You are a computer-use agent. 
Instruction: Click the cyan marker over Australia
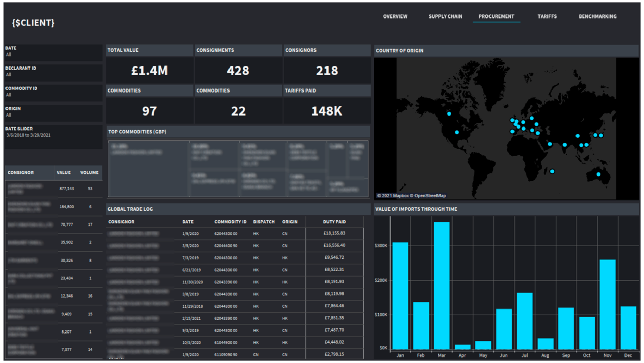598,174
